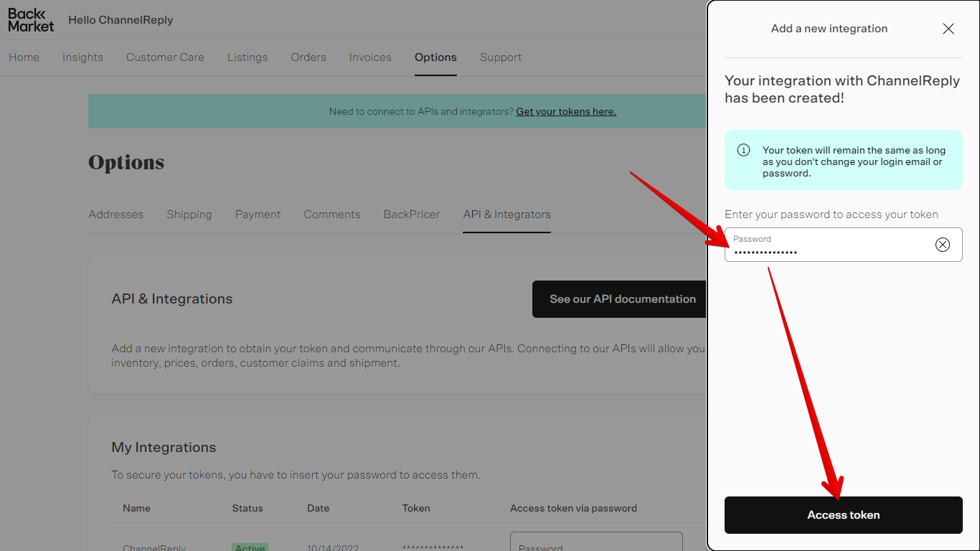Open the Listings menu
Viewport: 980px width, 551px height.
click(248, 57)
